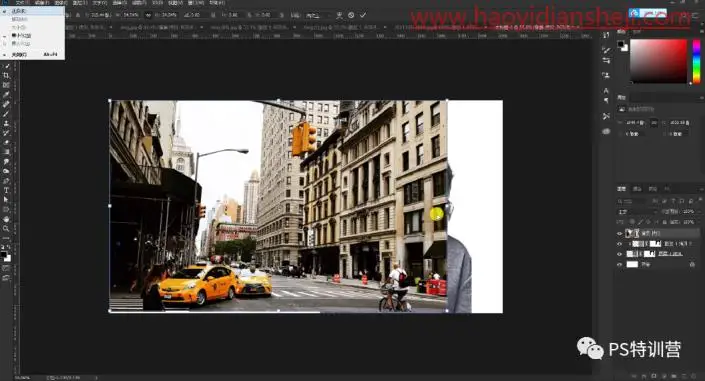Hide the top selected layer
This screenshot has width=705, height=381.
click(620, 233)
